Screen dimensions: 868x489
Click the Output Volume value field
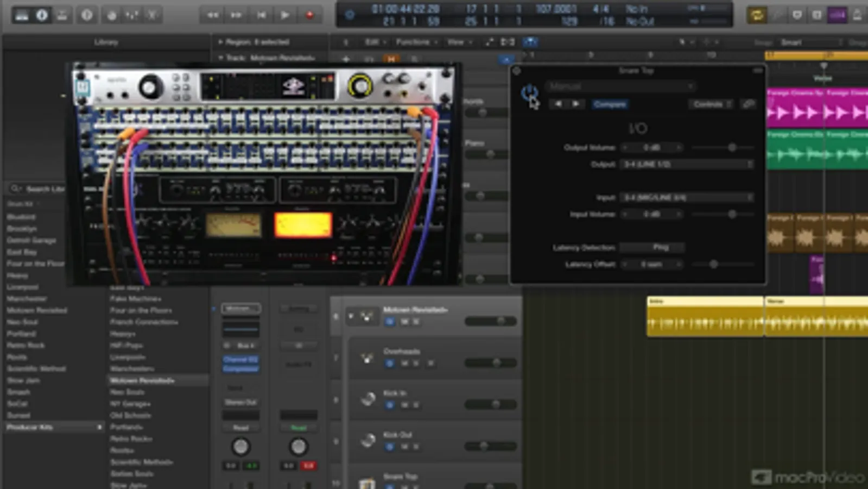point(652,147)
